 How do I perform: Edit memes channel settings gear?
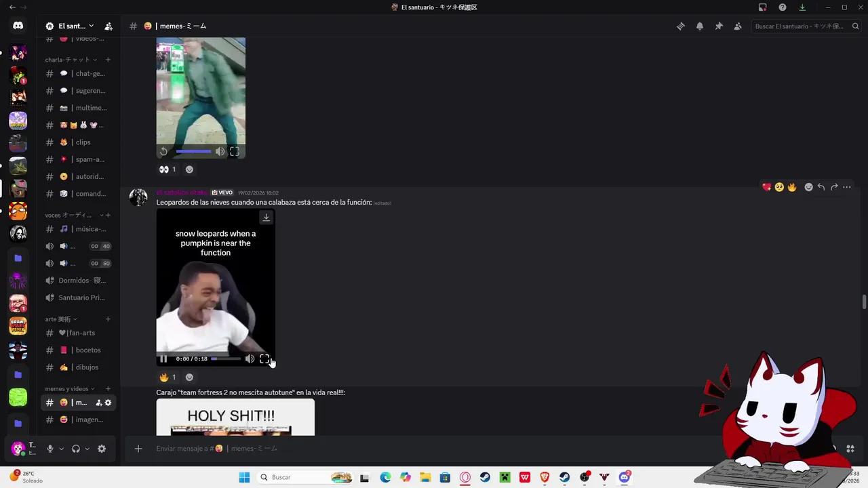pos(108,403)
